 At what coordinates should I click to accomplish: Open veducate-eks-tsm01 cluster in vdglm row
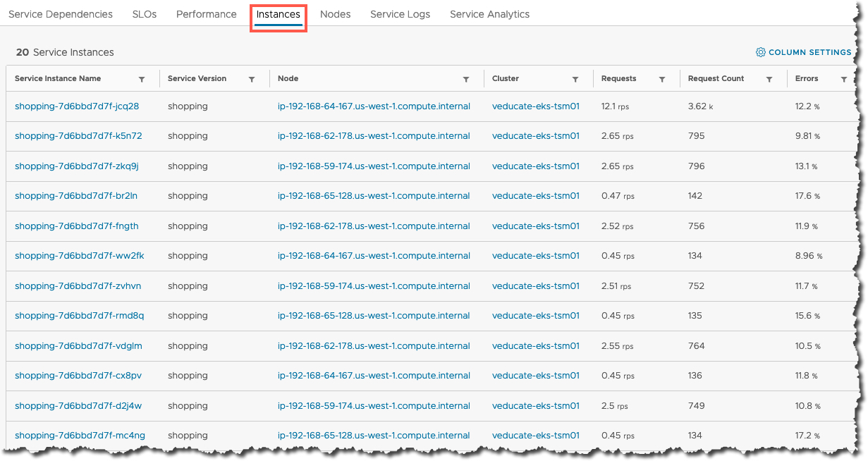point(536,346)
